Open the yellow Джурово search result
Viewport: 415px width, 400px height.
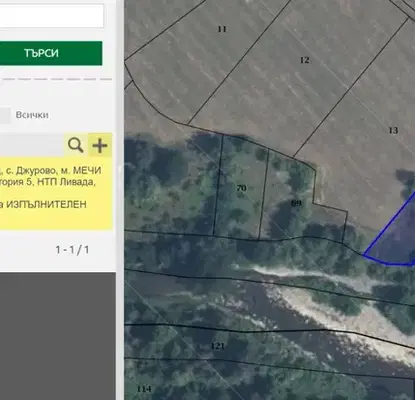pyautogui.click(x=56, y=193)
